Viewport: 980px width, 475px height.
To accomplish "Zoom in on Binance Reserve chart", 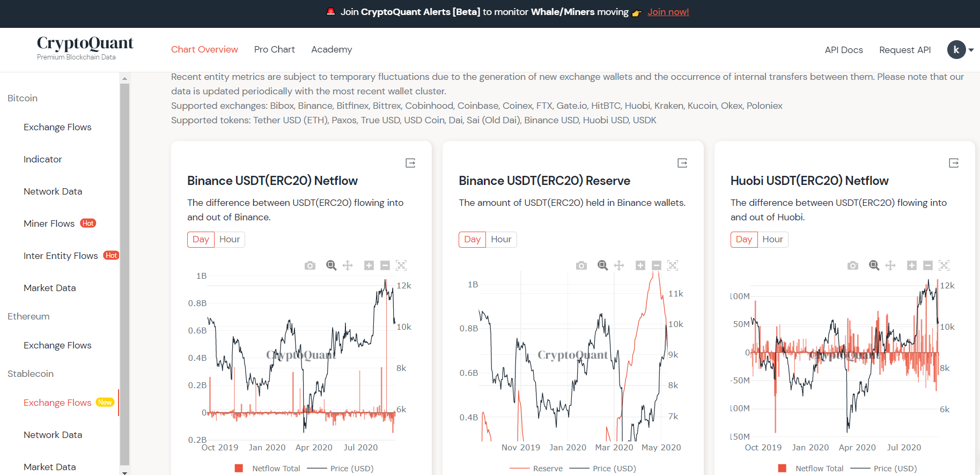I will click(640, 265).
